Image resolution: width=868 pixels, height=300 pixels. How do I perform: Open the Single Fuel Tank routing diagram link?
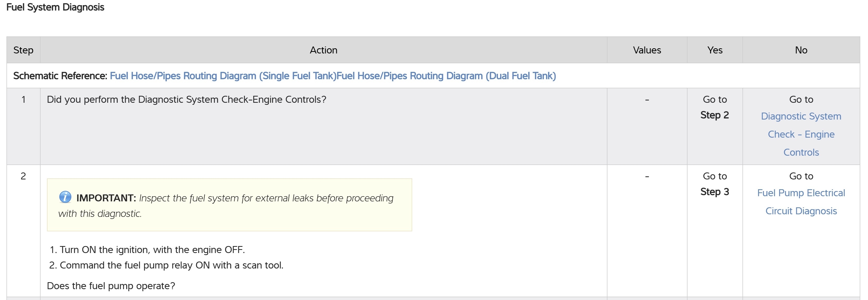point(223,76)
